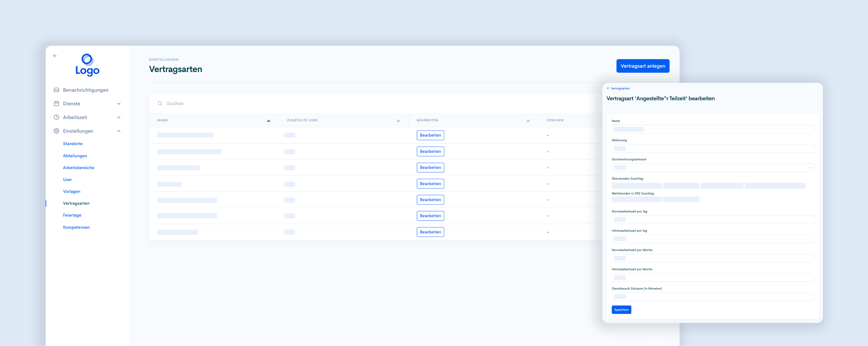This screenshot has width=868, height=346.
Task: Click the Arbeitszeit clock icon
Action: (x=57, y=117)
